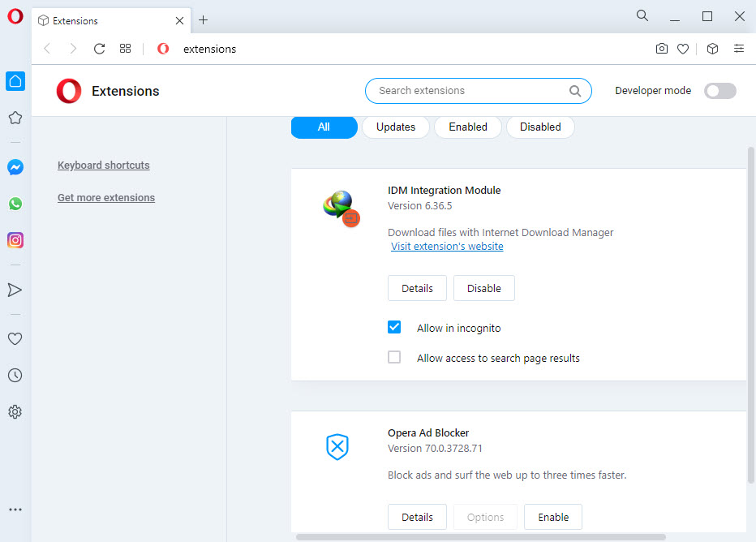This screenshot has width=756, height=542.
Task: Open Keyboard shortcuts link
Action: (x=104, y=165)
